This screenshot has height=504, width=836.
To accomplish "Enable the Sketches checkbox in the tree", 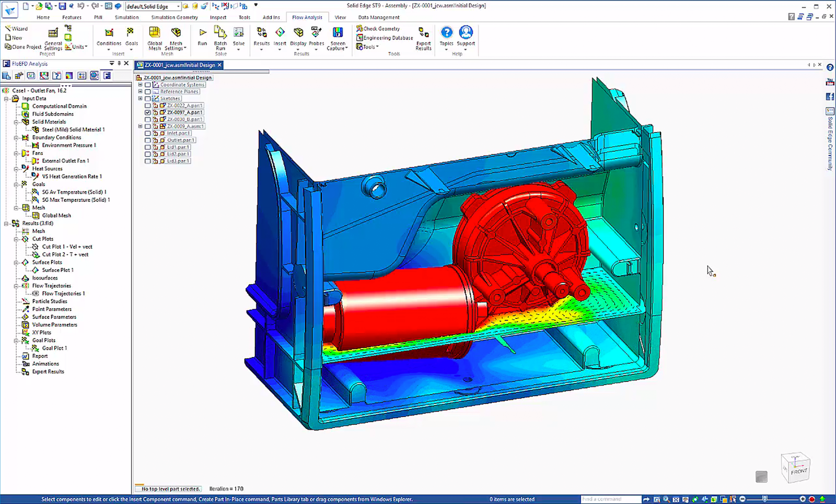I will (148, 98).
